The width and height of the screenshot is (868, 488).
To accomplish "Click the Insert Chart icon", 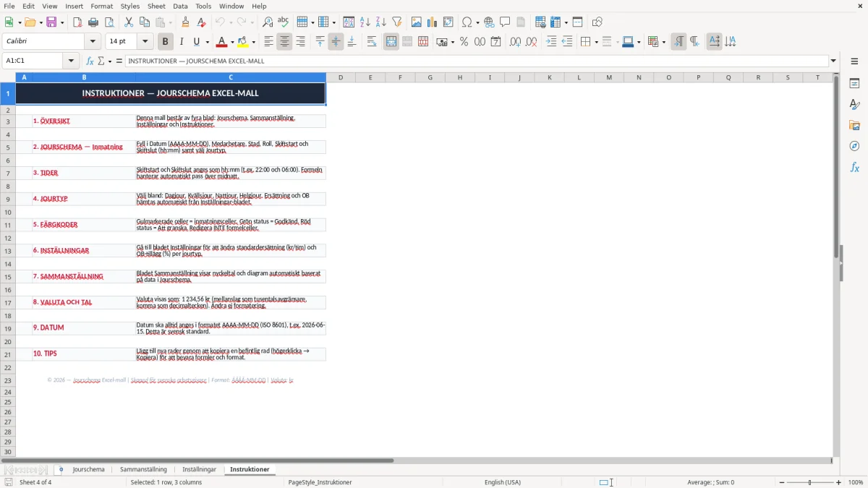I will click(x=432, y=22).
